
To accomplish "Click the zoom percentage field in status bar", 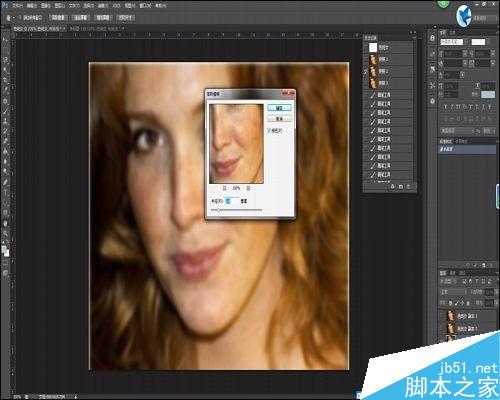I will coord(17,397).
